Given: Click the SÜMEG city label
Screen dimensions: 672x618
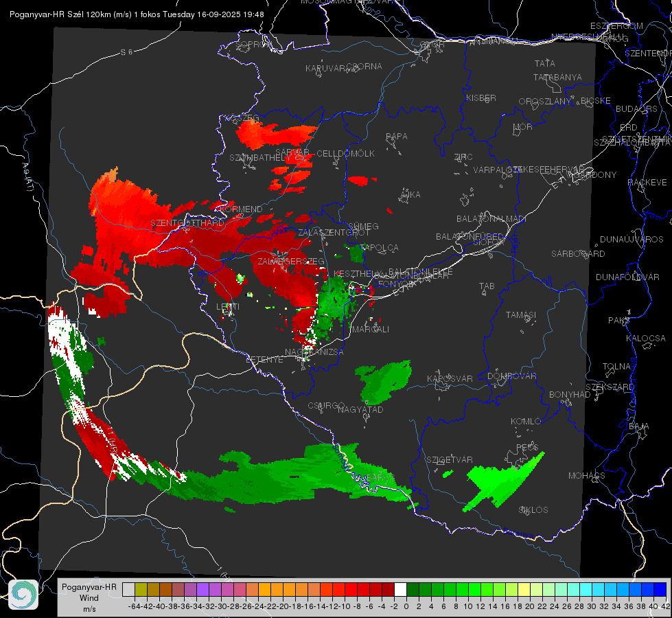Looking at the screenshot, I should click(x=363, y=226).
